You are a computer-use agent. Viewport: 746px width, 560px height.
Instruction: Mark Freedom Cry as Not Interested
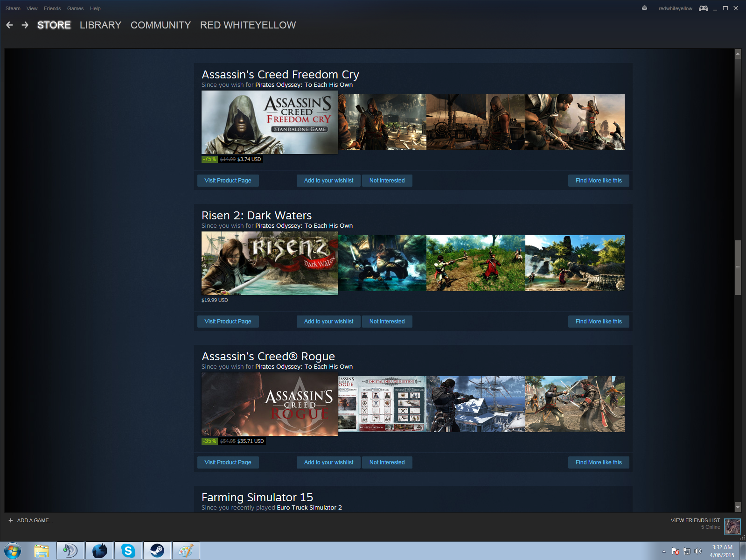point(387,181)
